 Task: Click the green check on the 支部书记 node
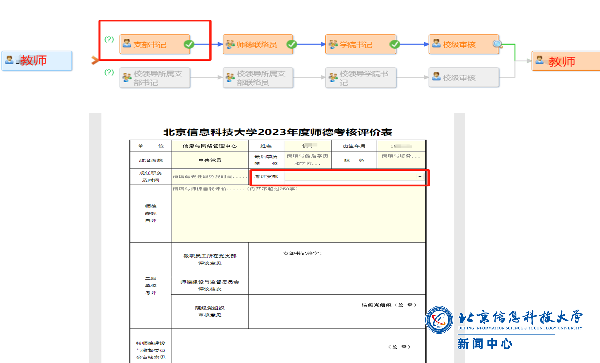(189, 44)
